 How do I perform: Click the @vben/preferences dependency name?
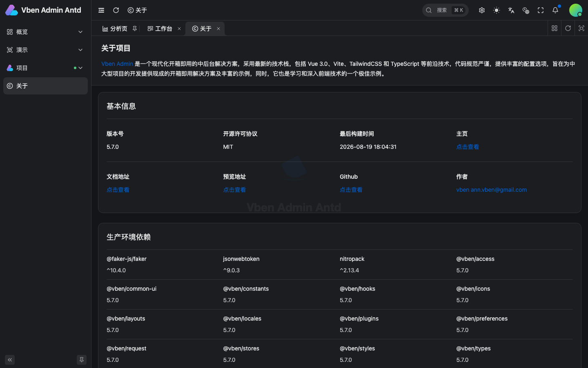click(x=482, y=319)
